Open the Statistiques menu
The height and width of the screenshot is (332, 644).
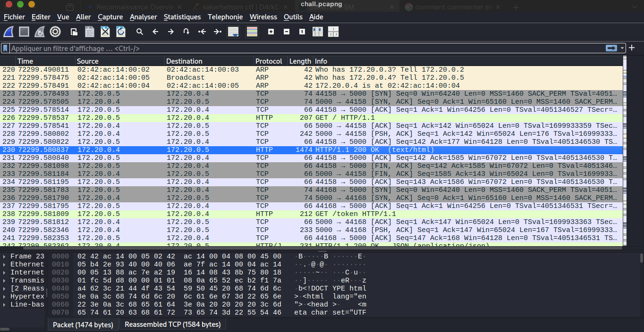182,17
